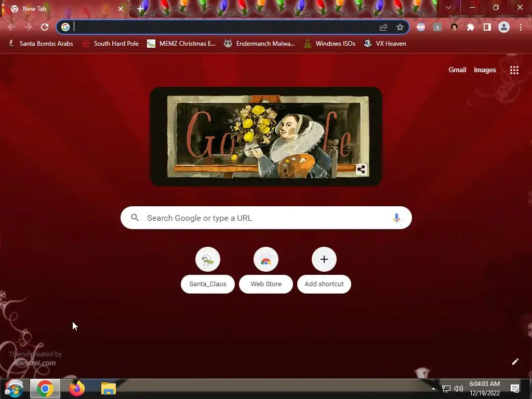This screenshot has height=399, width=532.
Task: Toggle the side panel icon
Action: tap(487, 27)
